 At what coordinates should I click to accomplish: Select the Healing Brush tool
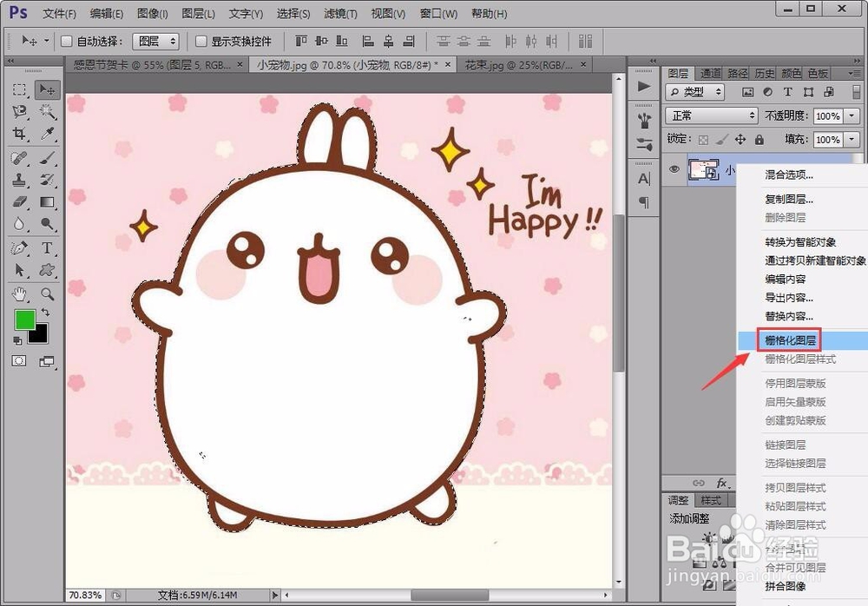[x=20, y=158]
